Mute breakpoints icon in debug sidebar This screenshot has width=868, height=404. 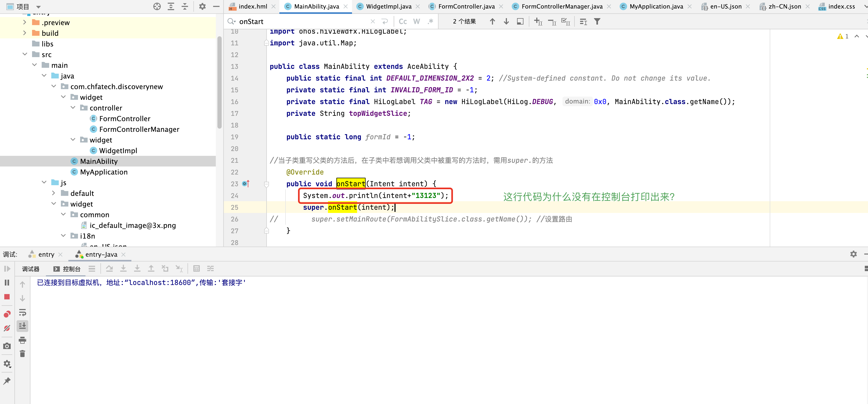point(7,328)
